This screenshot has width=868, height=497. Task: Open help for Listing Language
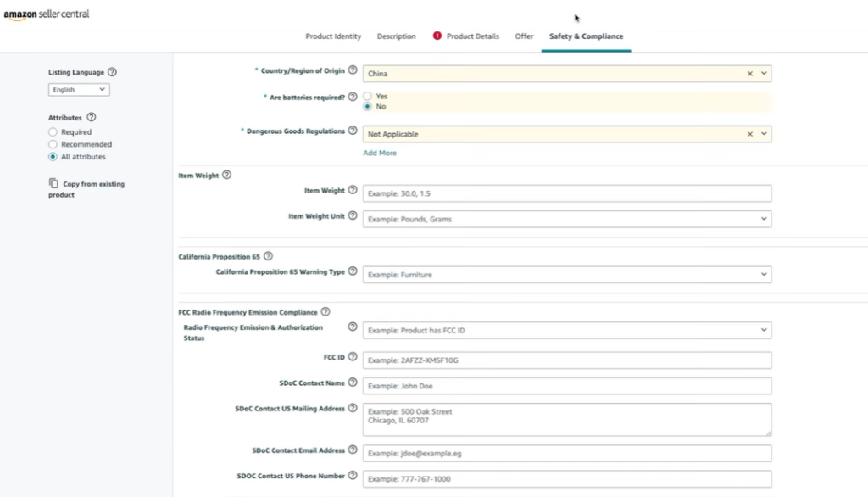(112, 72)
